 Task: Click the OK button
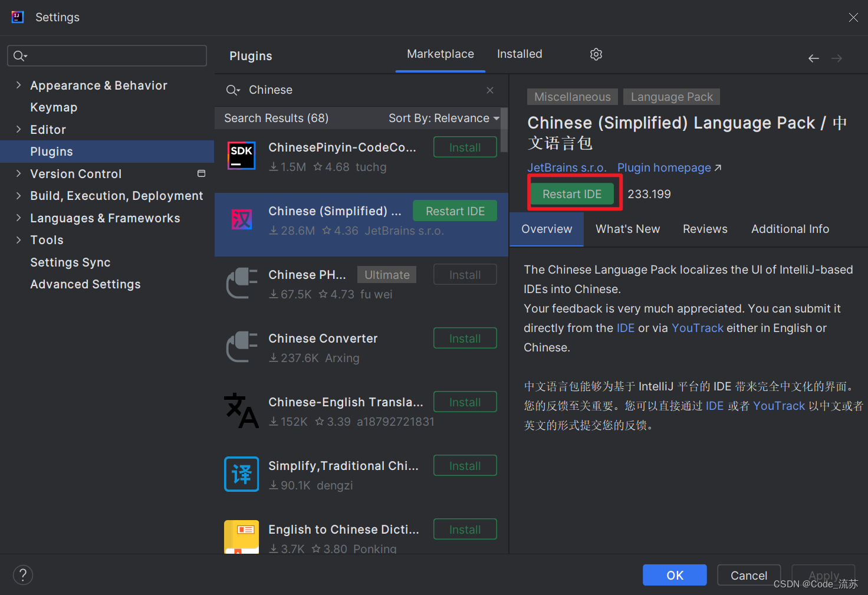[x=675, y=576]
